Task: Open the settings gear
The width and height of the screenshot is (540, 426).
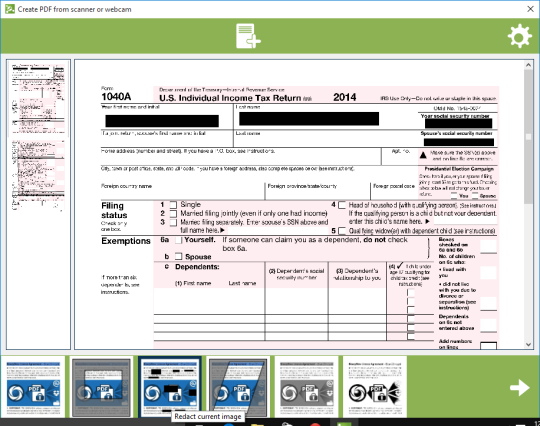Action: pyautogui.click(x=520, y=36)
